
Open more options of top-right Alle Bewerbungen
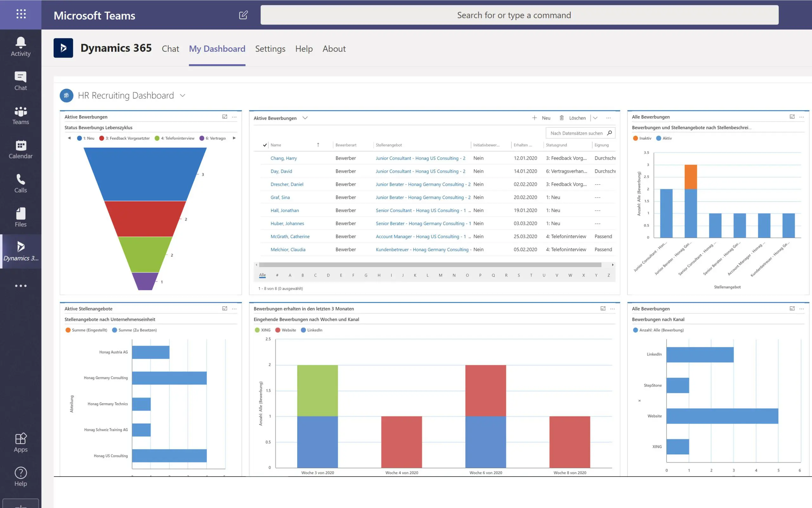point(802,117)
